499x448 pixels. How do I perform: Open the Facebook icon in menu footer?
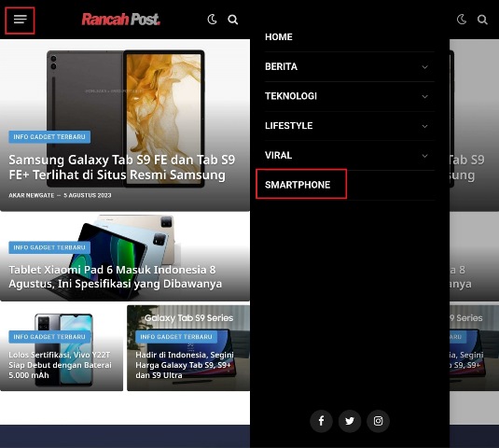[x=321, y=421]
